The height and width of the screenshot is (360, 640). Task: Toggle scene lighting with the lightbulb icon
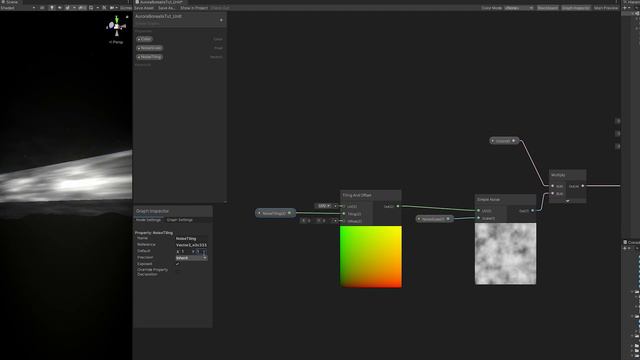52,8
